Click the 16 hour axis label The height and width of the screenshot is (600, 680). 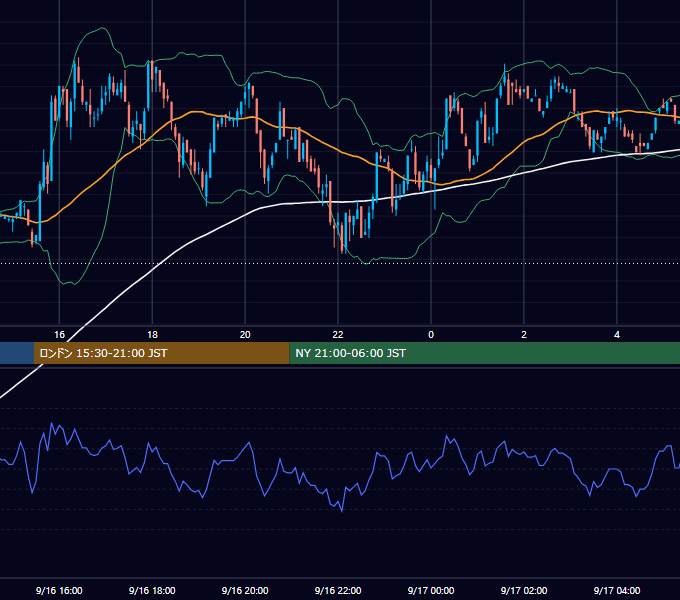59,335
